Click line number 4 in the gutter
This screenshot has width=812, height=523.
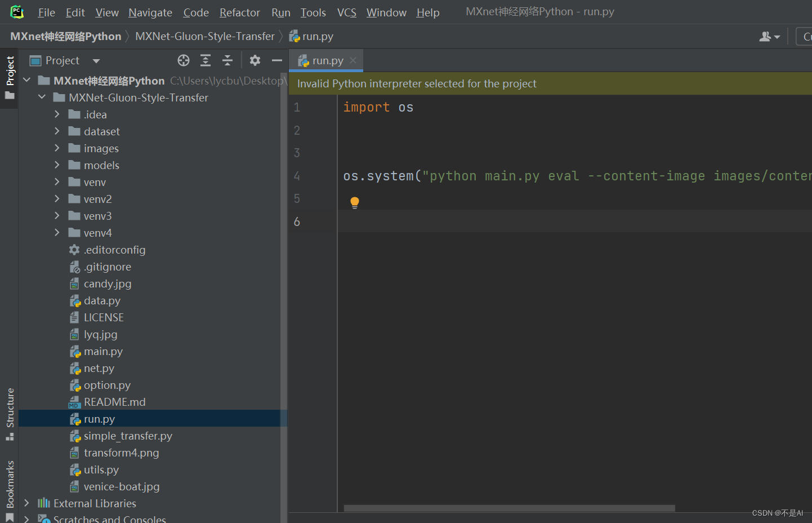pyautogui.click(x=297, y=176)
